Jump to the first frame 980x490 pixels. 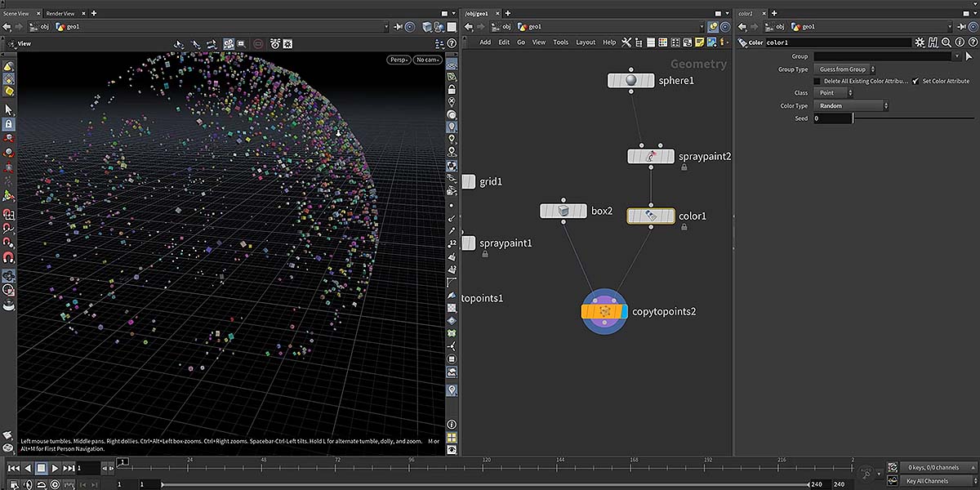[13, 468]
